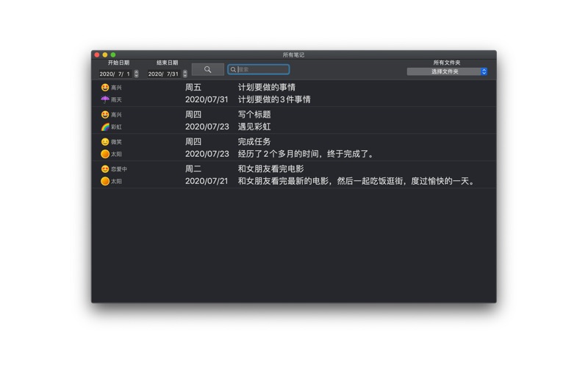588x368 pixels.
Task: Click the 太阳 sun icon for 2020/07/21
Action: (105, 181)
